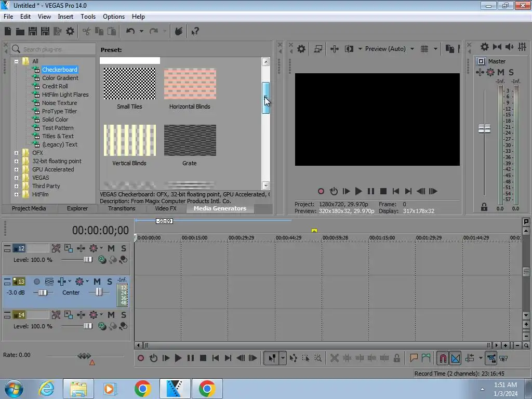
Task: Click the Video Output FX icon in the preview window
Action: [334, 49]
